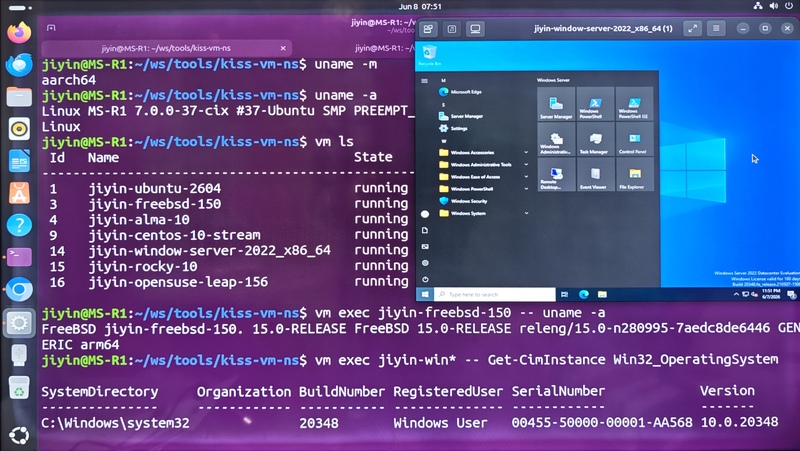Open Firefox from the Ubuntu dock
Viewport: 800px width, 451px height.
point(19,33)
